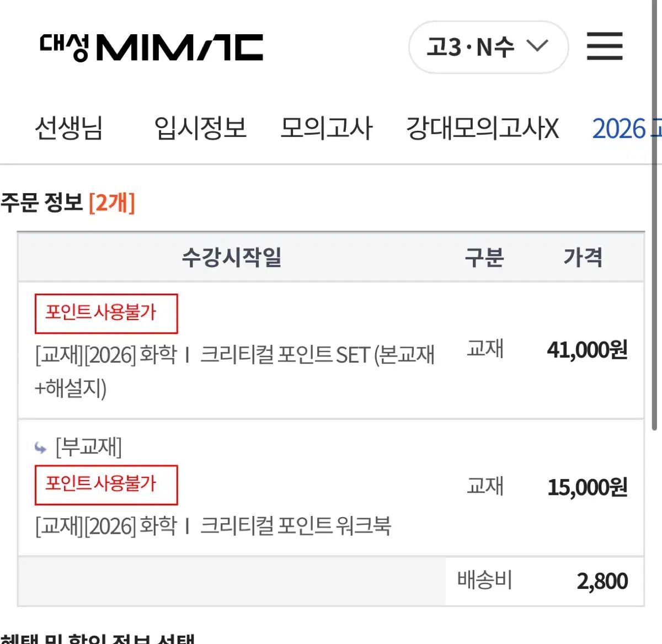Click the 대성 MIMAC logo
Image resolution: width=662 pixels, height=644 pixels.
coord(151,47)
